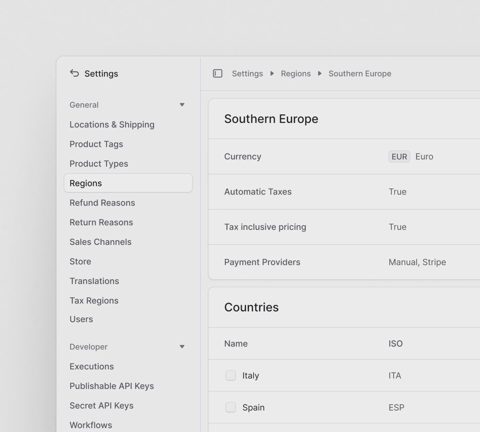Collapse the Developer section arrow

pyautogui.click(x=182, y=347)
